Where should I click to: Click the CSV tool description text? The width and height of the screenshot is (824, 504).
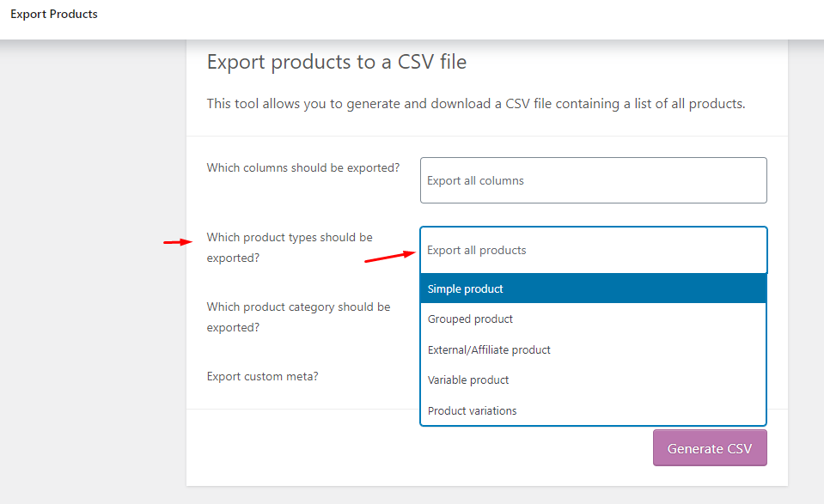click(x=475, y=104)
